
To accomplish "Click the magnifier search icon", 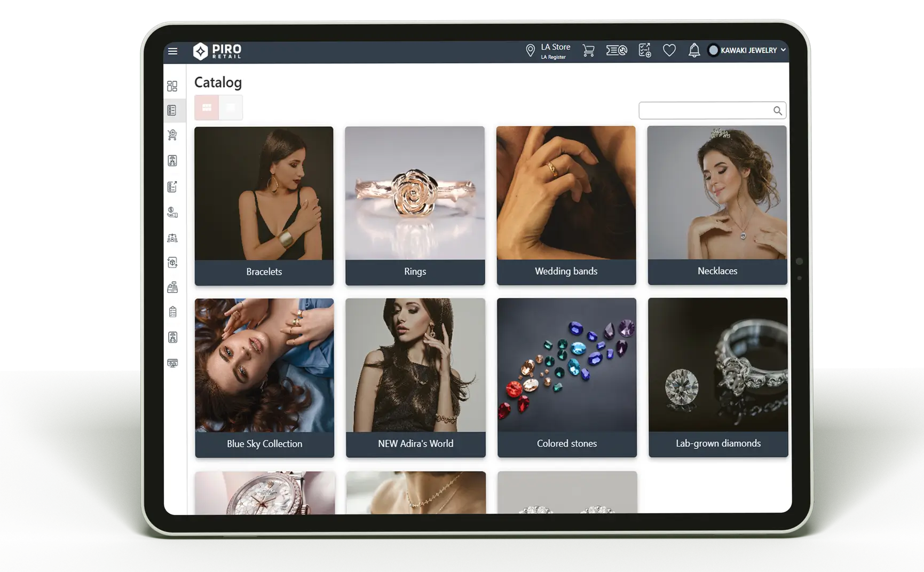I will tap(778, 111).
